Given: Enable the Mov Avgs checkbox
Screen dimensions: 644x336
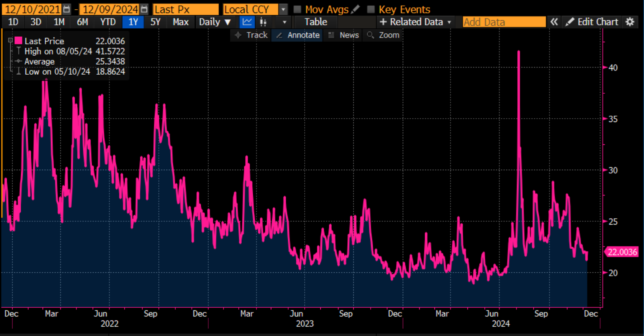Looking at the screenshot, I should [297, 9].
